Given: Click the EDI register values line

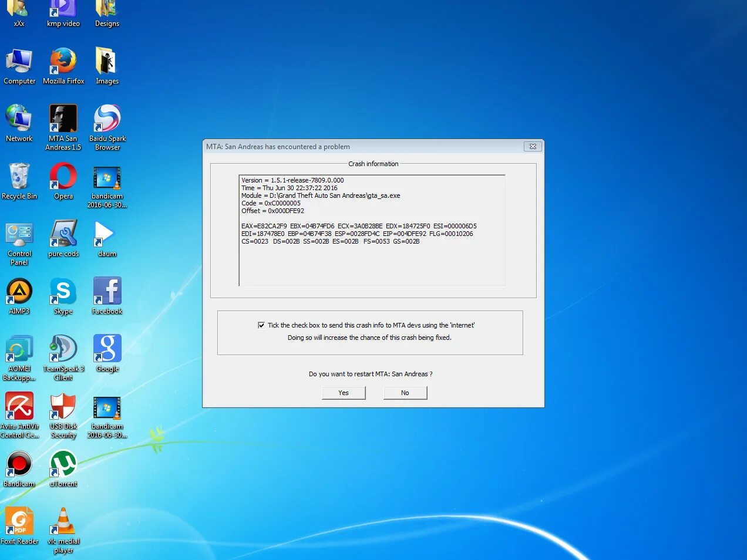Looking at the screenshot, I should (357, 234).
